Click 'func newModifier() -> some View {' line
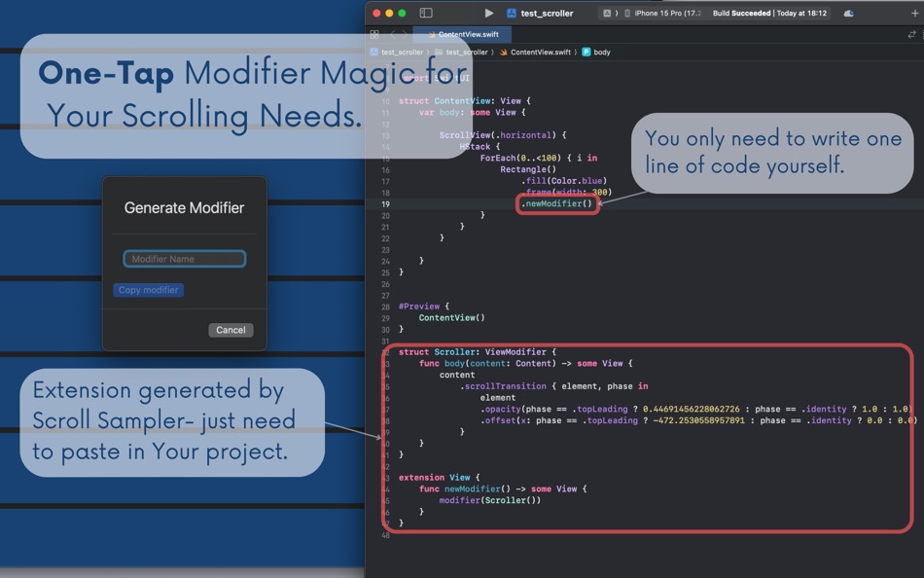This screenshot has height=578, width=924. [x=503, y=488]
